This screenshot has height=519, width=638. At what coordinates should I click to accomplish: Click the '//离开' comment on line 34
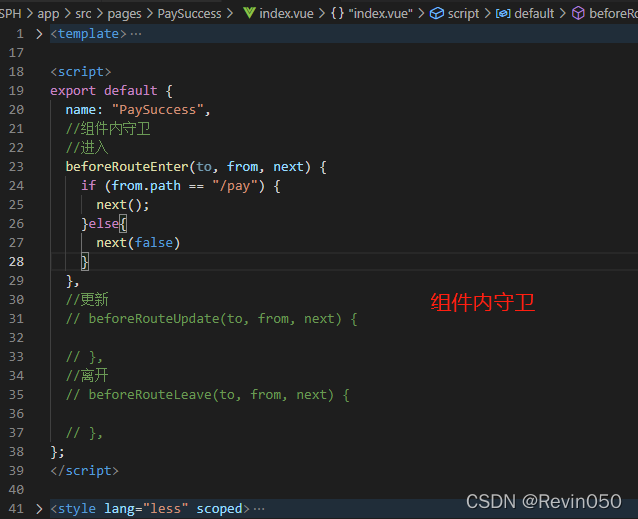click(87, 375)
